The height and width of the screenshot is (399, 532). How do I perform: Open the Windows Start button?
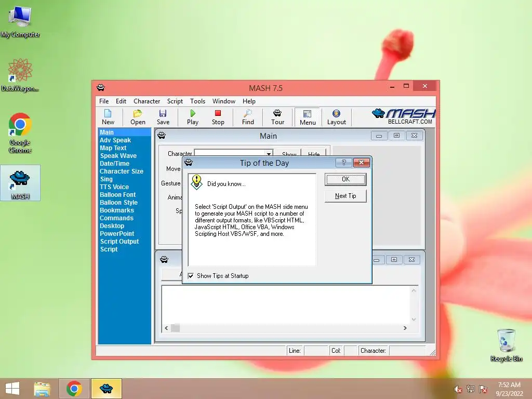point(12,389)
